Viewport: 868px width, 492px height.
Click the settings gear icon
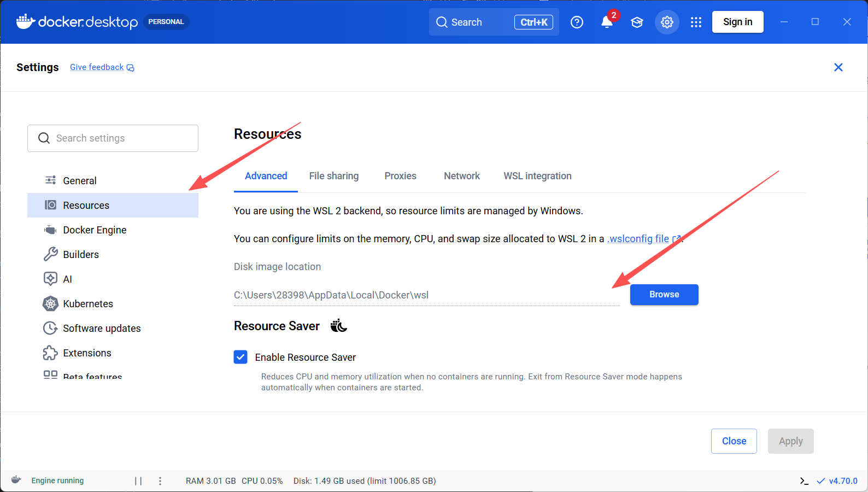tap(667, 22)
